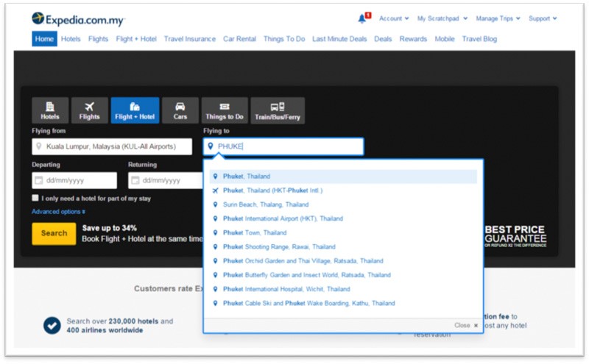This screenshot has height=364, width=589.
Task: Click the Flying to location pin icon
Action: coord(211,146)
